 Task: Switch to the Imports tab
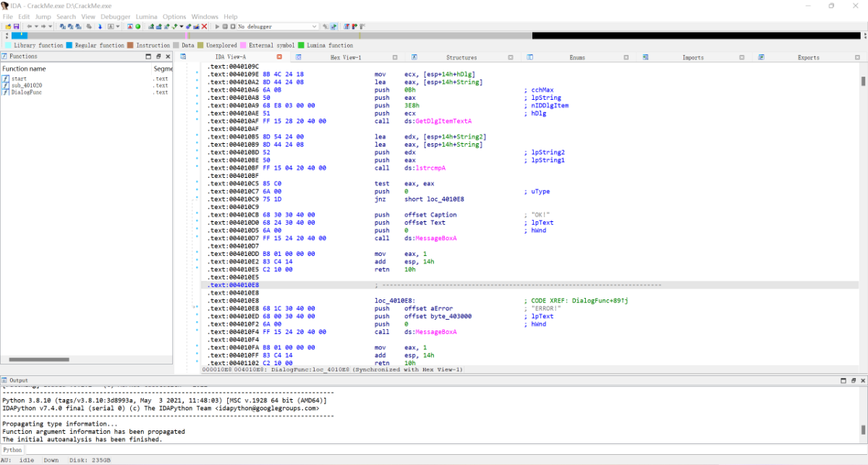693,58
